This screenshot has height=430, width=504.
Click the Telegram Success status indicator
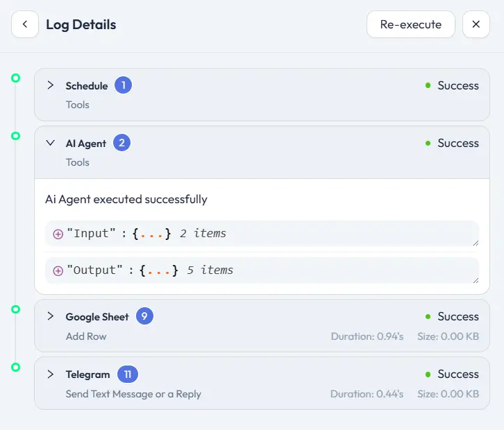[452, 374]
